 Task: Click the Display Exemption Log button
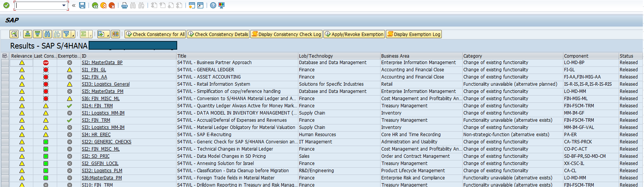(414, 34)
